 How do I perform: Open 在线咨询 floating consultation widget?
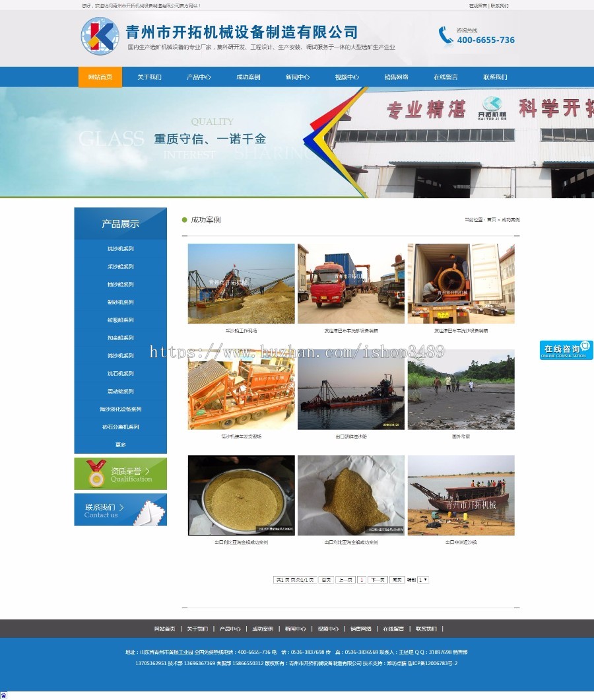tap(566, 350)
